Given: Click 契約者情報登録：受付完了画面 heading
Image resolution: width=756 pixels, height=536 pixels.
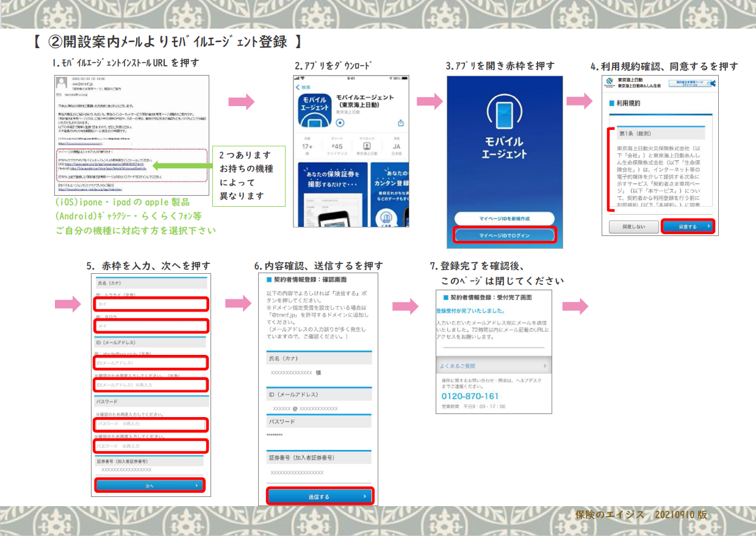Looking at the screenshot, I should [x=491, y=298].
